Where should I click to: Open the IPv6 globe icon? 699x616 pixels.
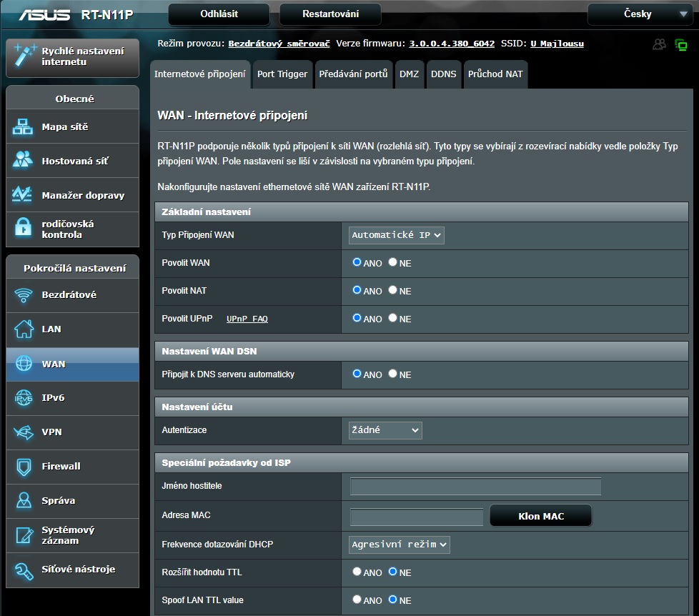(24, 398)
